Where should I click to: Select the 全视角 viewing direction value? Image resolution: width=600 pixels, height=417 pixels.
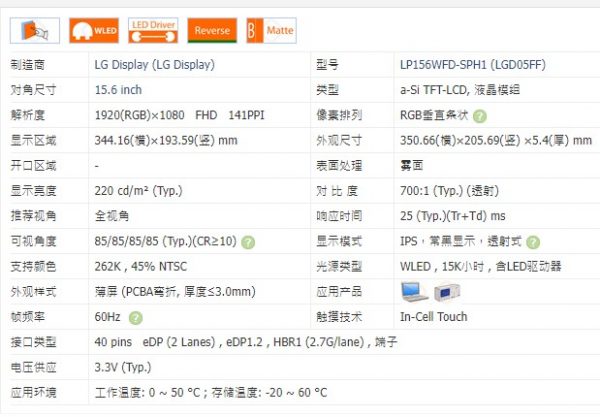click(112, 216)
